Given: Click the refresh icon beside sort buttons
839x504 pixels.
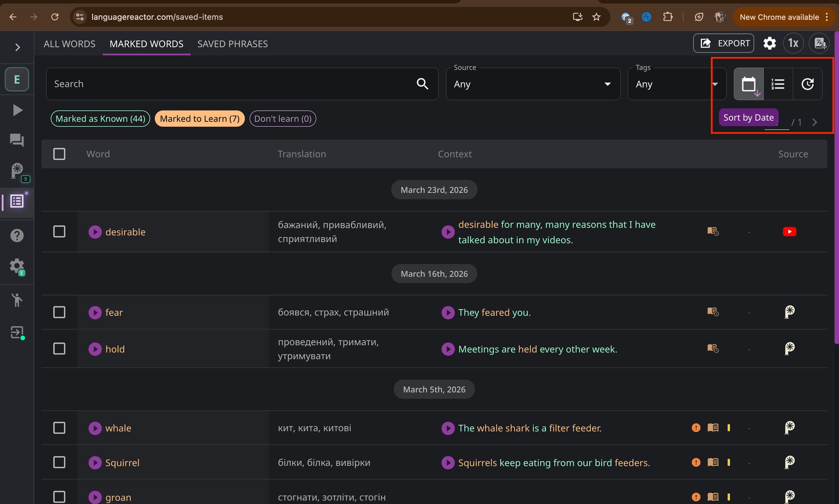Looking at the screenshot, I should point(808,84).
